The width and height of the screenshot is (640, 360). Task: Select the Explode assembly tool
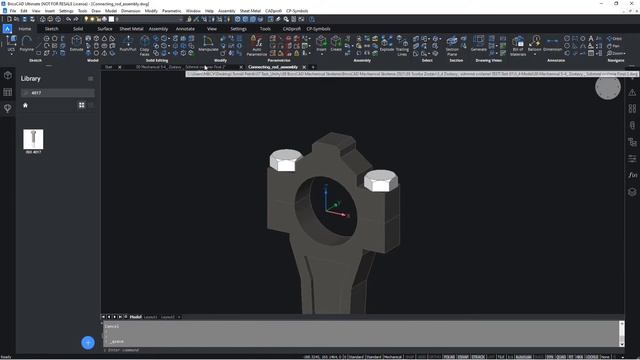click(x=387, y=43)
